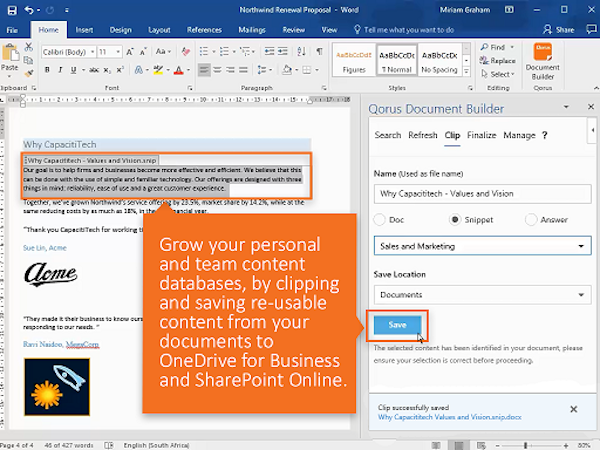Select the Snippet radio button
600x450 pixels.
(x=455, y=219)
